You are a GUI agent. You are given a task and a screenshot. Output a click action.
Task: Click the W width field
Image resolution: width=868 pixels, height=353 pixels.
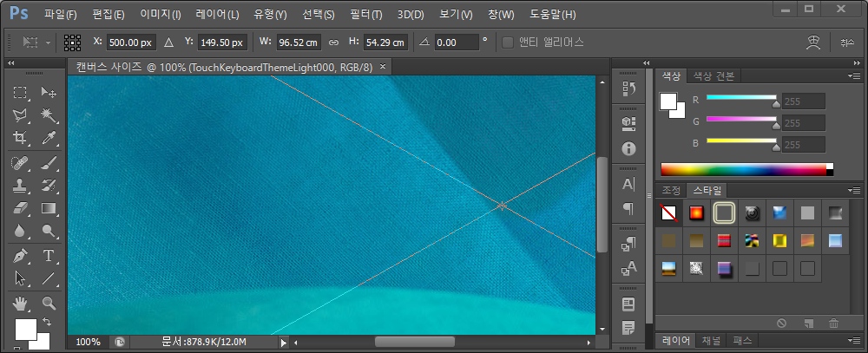point(299,42)
